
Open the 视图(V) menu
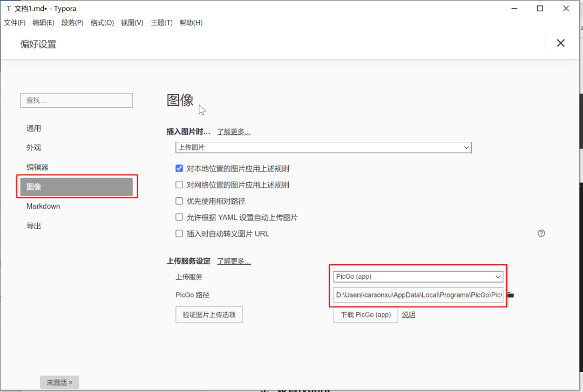(x=132, y=23)
